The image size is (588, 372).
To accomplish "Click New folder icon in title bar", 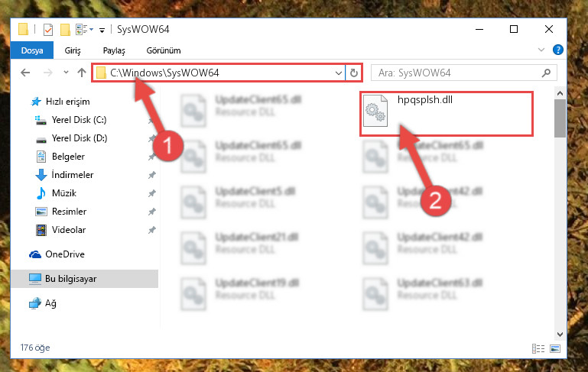I will click(65, 30).
